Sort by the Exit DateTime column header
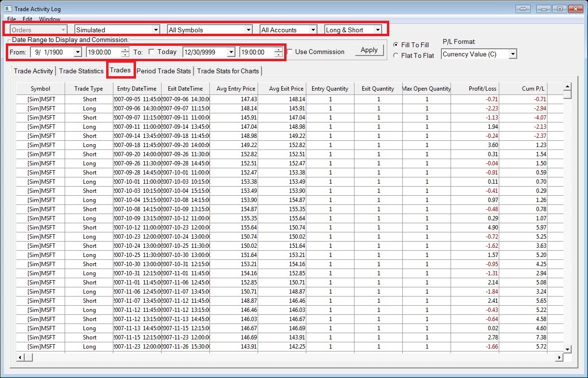 tap(185, 89)
